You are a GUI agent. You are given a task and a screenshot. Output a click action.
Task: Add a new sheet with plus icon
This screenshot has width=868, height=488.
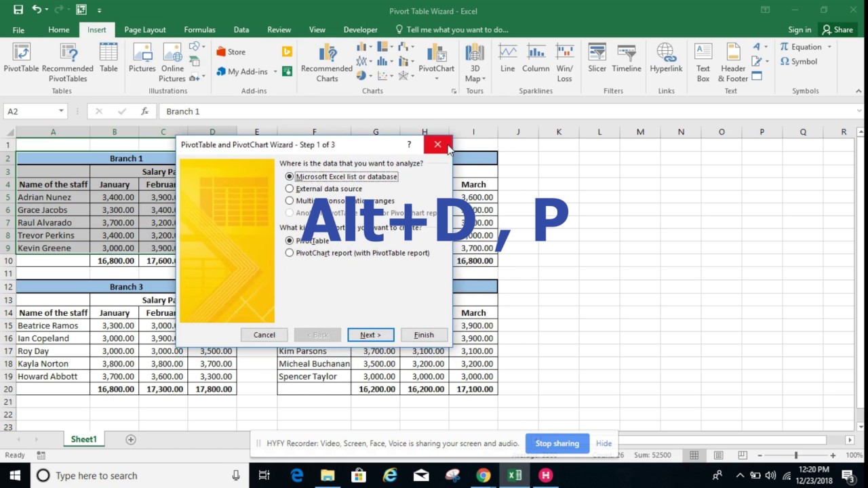131,439
